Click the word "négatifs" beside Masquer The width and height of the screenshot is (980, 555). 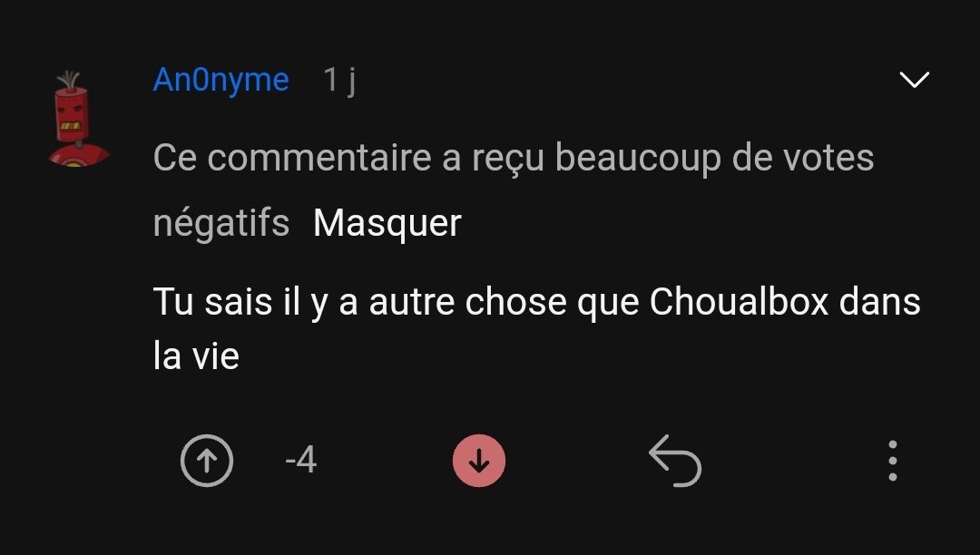click(x=221, y=223)
